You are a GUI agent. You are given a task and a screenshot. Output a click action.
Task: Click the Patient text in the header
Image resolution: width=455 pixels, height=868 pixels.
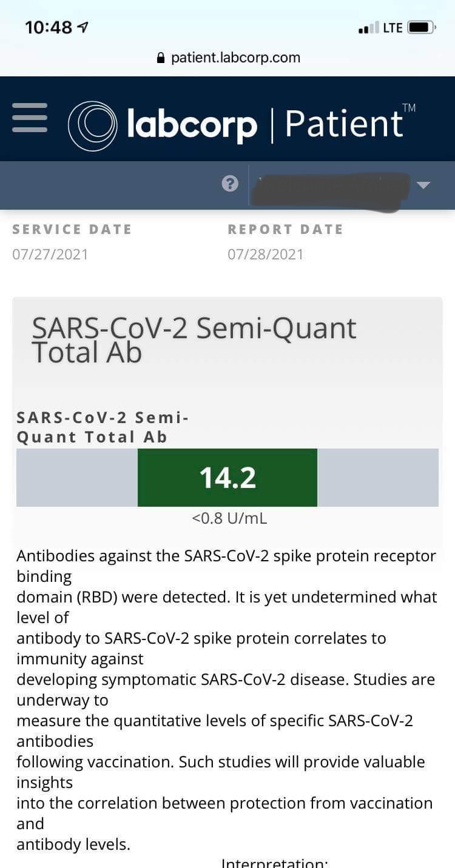click(343, 124)
